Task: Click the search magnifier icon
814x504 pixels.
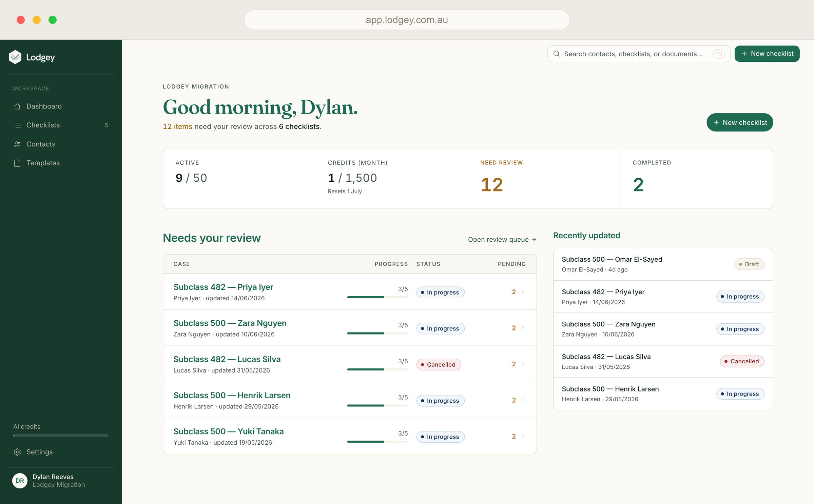Action: (557, 54)
